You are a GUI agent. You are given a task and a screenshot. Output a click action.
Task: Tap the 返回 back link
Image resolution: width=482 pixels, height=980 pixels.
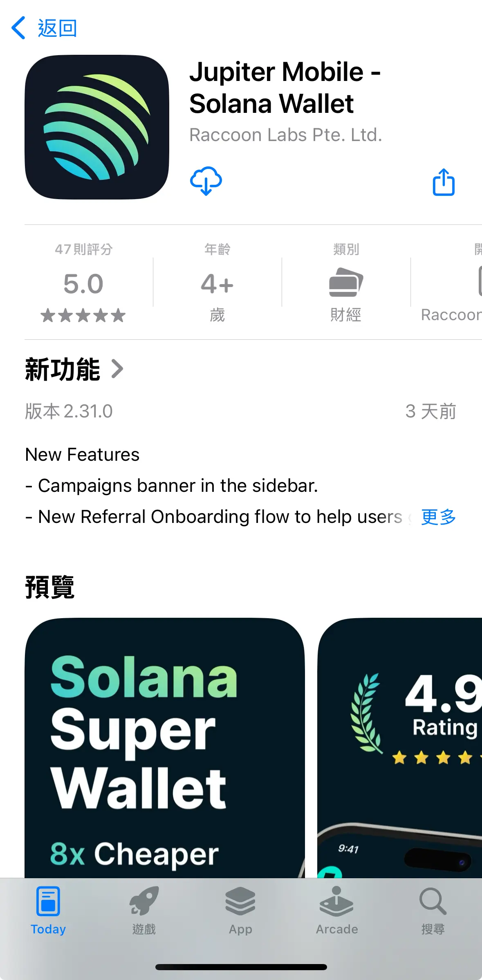58,28
